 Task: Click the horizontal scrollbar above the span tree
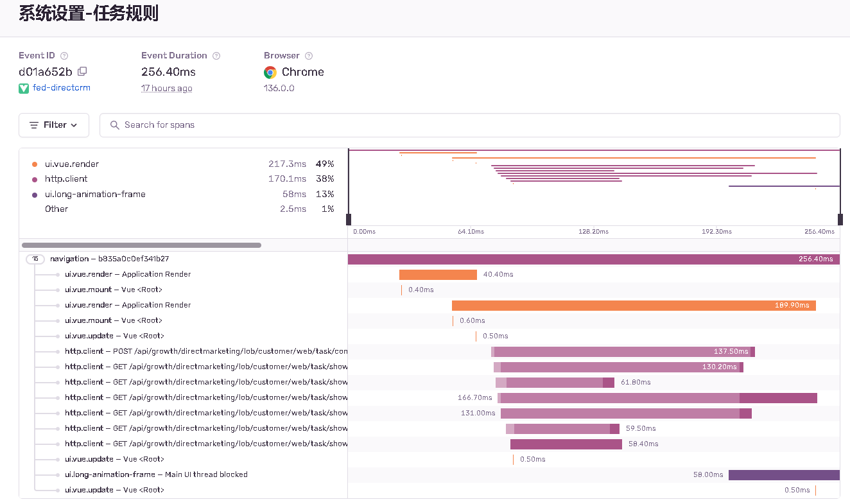(x=141, y=245)
